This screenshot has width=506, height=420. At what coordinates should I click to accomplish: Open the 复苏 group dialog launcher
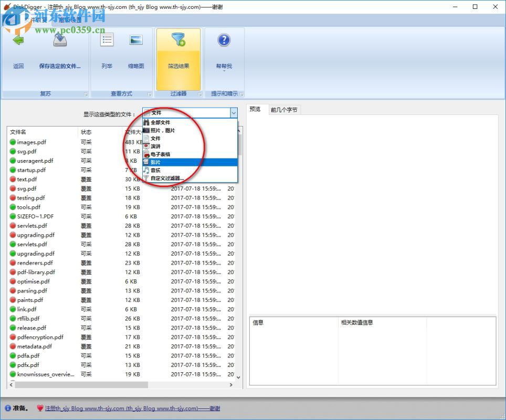pos(86,94)
